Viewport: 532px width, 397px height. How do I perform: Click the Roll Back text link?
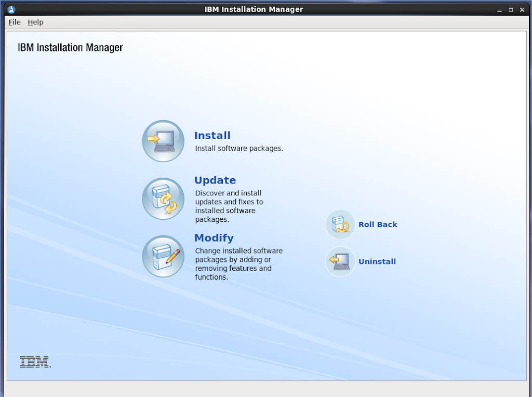378,224
